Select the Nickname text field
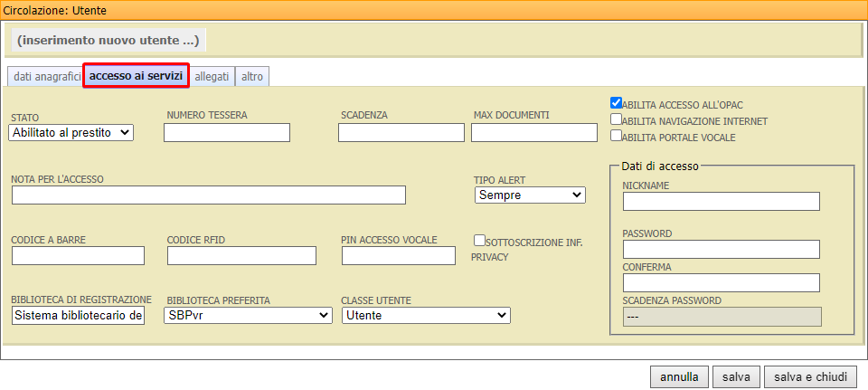 click(x=721, y=201)
